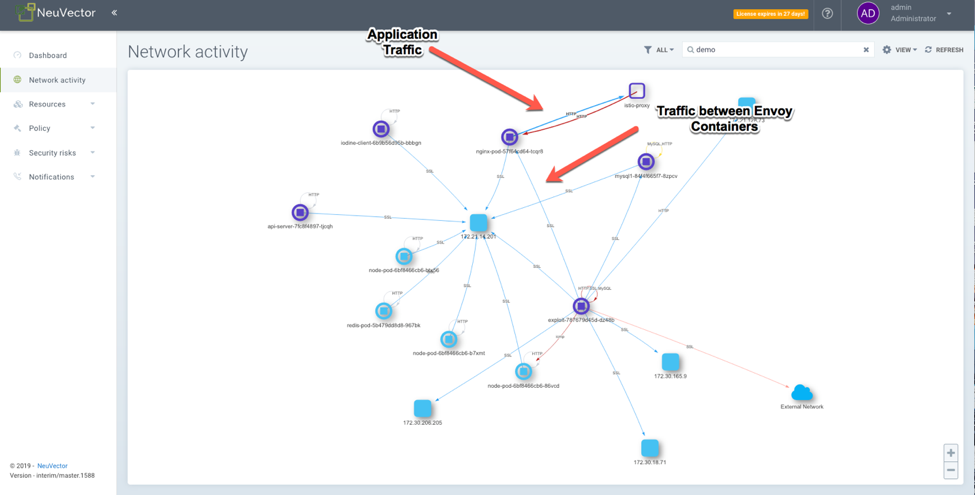Image resolution: width=975 pixels, height=495 pixels.
Task: Open the Network activity page
Action: (56, 80)
